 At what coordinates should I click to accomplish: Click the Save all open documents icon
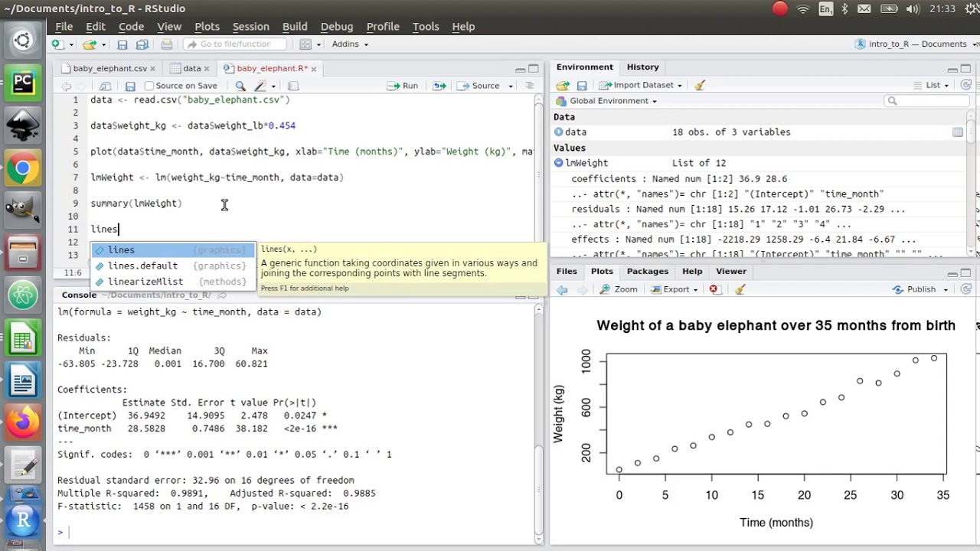[141, 44]
